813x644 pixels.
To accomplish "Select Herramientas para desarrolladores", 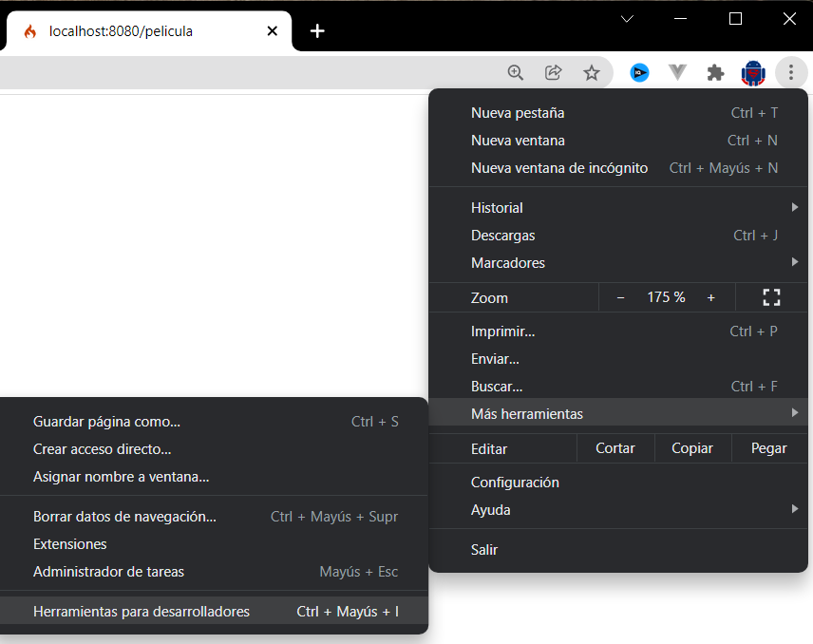I will point(141,611).
